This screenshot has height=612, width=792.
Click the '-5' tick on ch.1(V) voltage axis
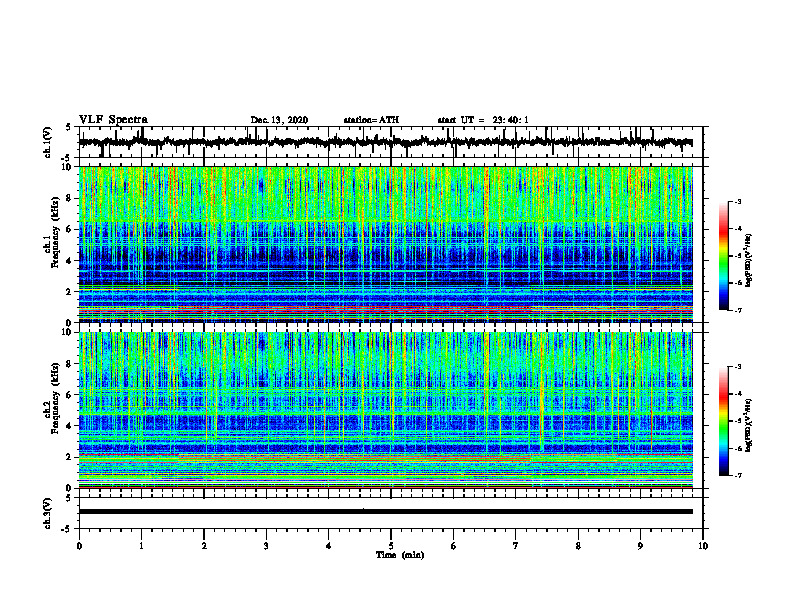click(x=66, y=157)
